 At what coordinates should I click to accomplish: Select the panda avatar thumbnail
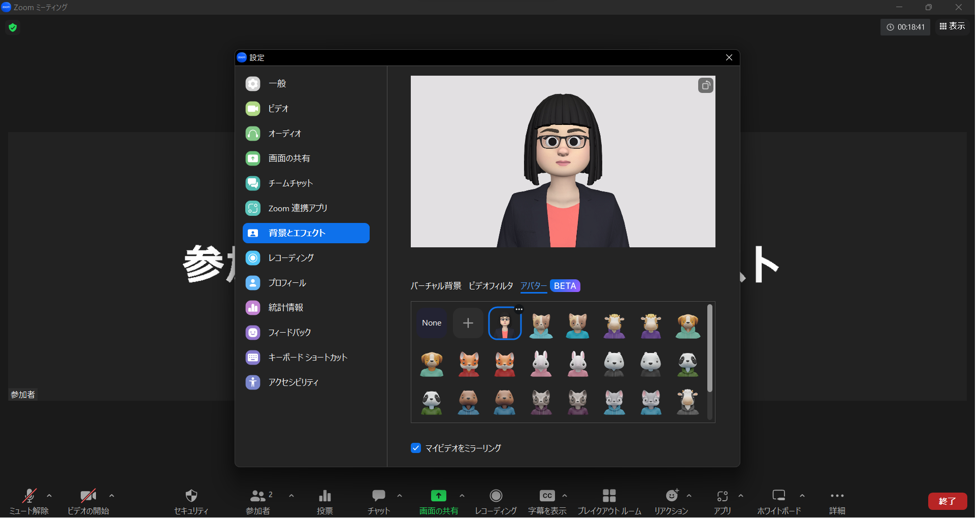point(688,364)
